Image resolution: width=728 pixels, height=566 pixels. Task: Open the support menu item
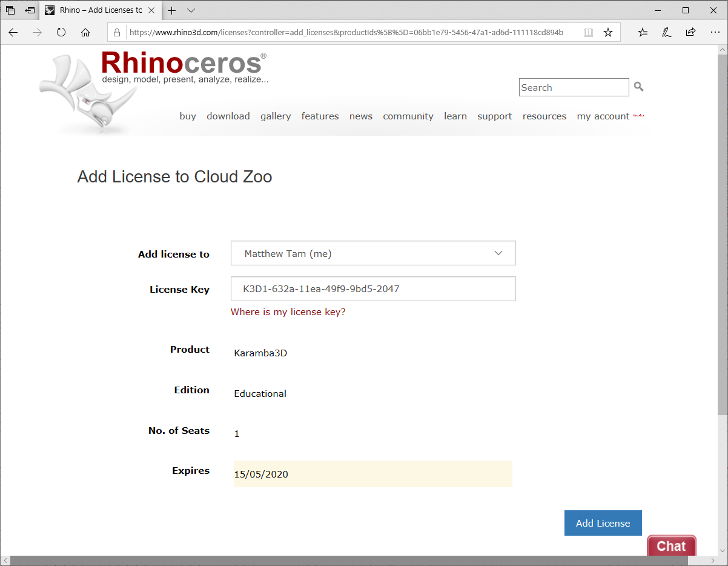(494, 116)
